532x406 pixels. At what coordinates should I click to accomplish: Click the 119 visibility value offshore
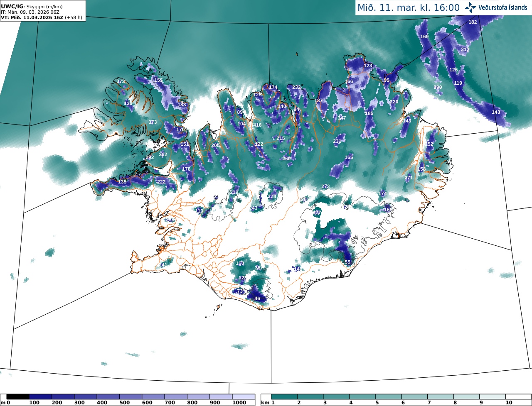[458, 83]
